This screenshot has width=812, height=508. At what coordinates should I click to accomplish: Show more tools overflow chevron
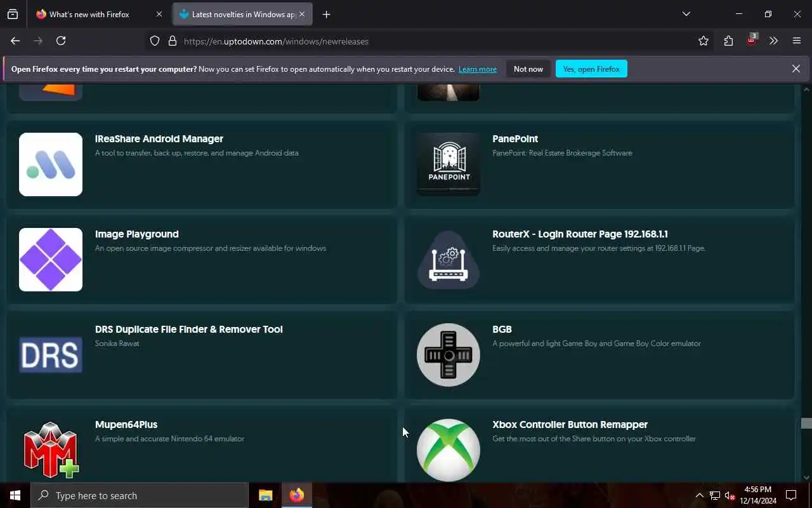(773, 41)
